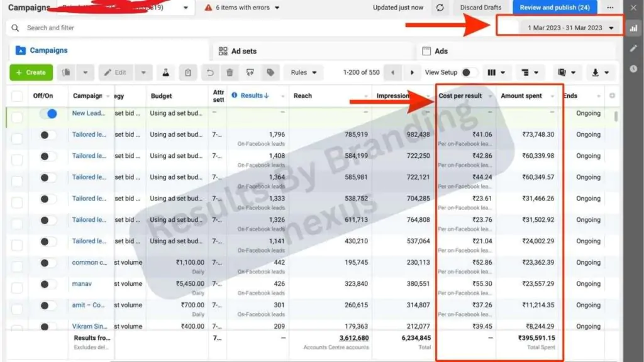Image resolution: width=644 pixels, height=362 pixels.
Task: Click the green Create button
Action: 31,72
